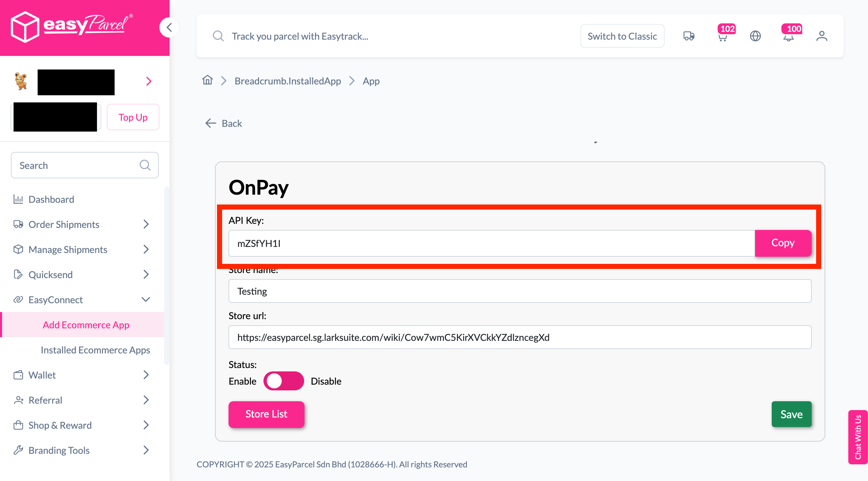Open the user profile icon

[x=822, y=36]
